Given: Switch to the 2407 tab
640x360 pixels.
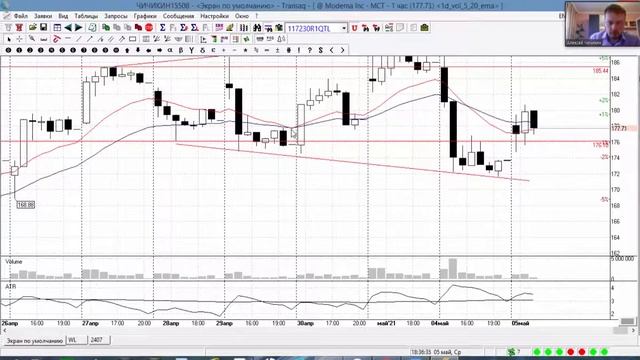Looking at the screenshot, I should [99, 340].
